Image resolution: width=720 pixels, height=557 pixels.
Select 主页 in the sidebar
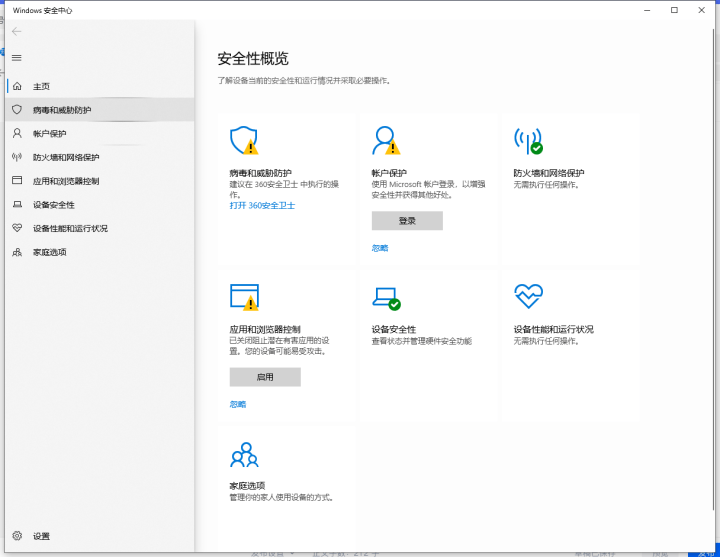coord(41,86)
